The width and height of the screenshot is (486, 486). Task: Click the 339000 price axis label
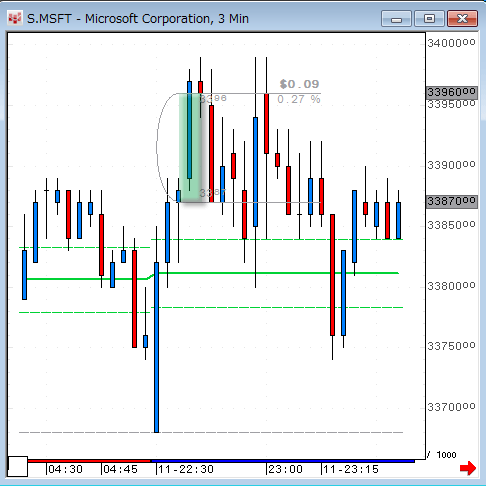[451, 165]
